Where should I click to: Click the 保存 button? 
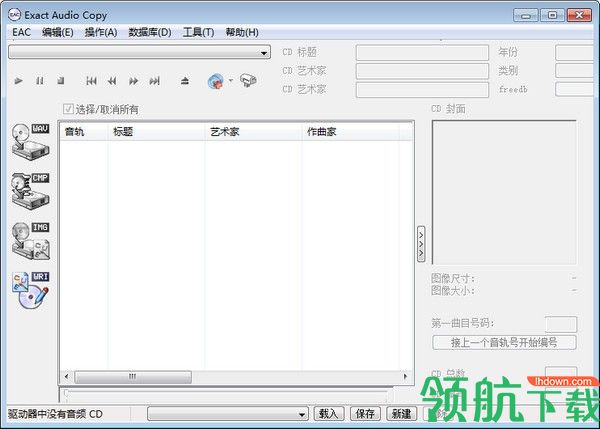click(x=365, y=414)
